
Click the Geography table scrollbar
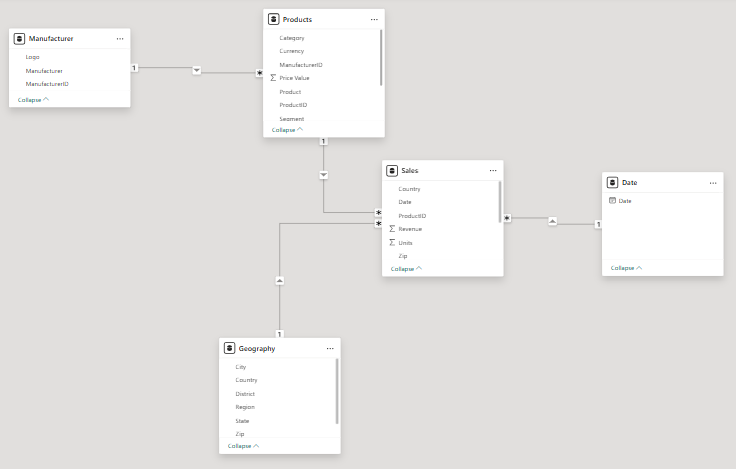click(x=337, y=392)
